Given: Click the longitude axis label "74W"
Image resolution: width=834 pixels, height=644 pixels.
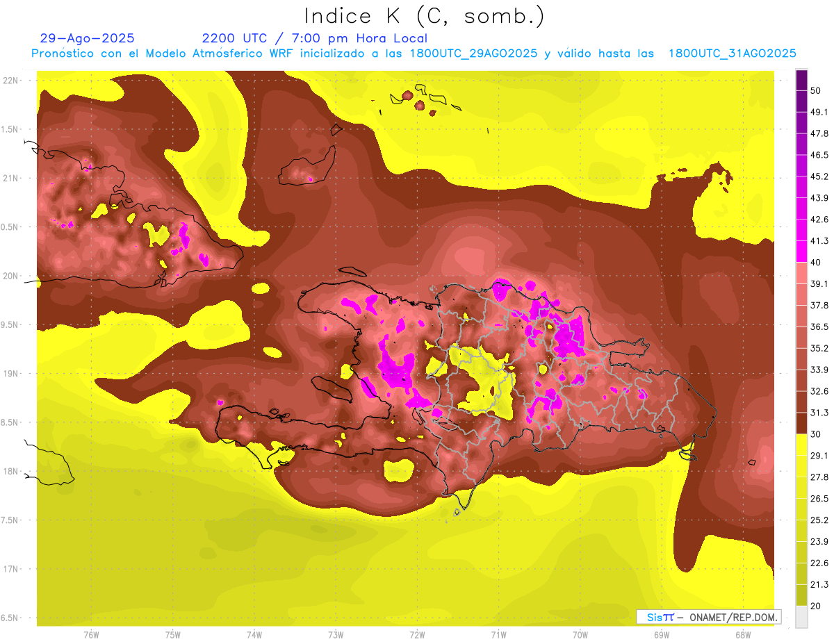Looking at the screenshot, I should 254,635.
